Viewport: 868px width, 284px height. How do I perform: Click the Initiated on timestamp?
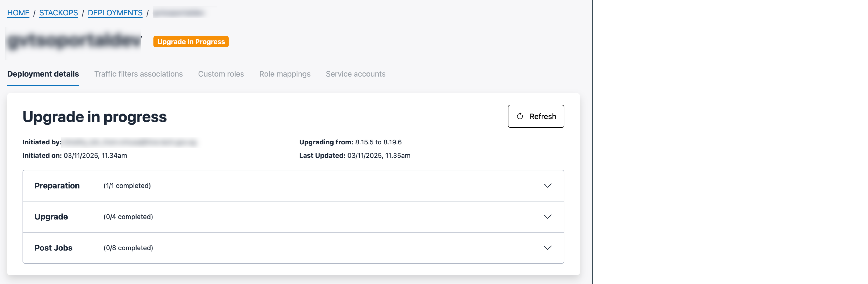75,156
